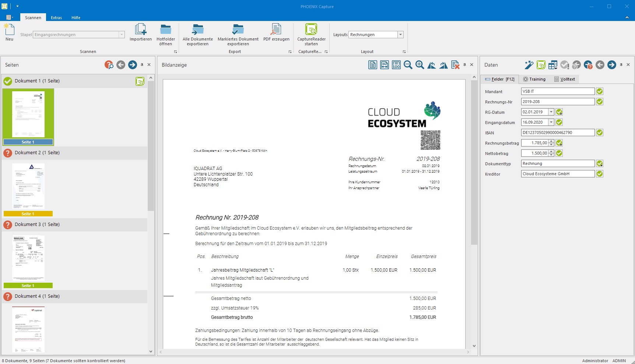The image size is (635, 364).
Task: Go to previous document in Daten panel
Action: click(600, 65)
